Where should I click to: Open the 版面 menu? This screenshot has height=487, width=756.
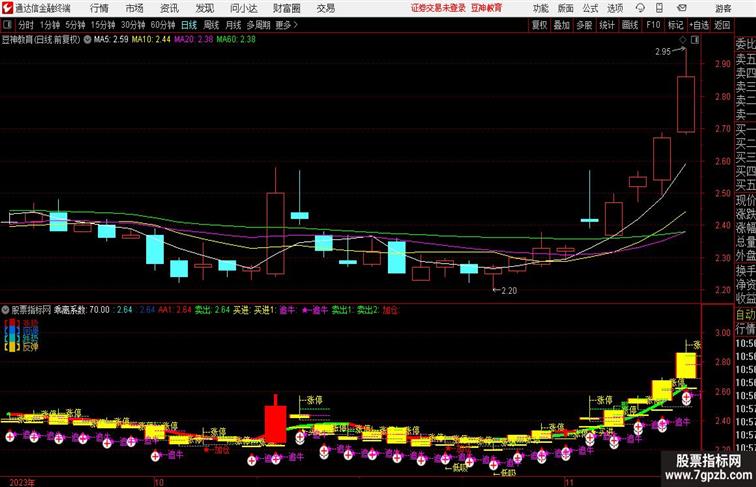(x=566, y=8)
